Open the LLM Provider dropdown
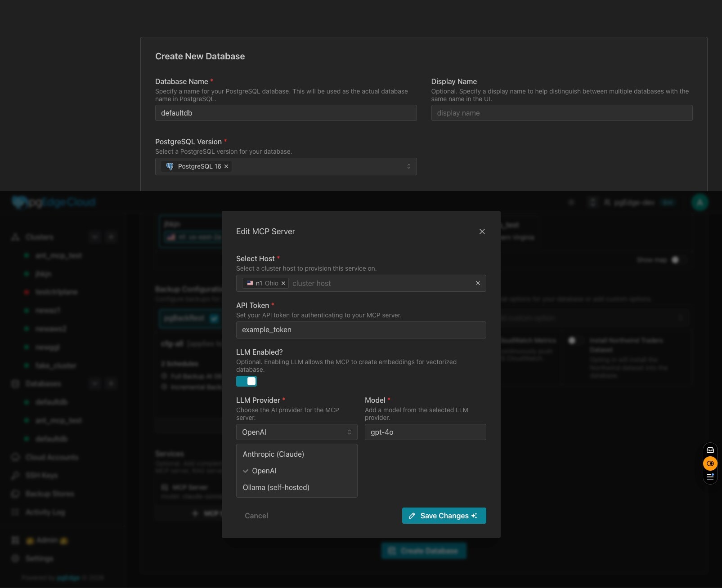This screenshot has width=722, height=588. click(x=296, y=432)
